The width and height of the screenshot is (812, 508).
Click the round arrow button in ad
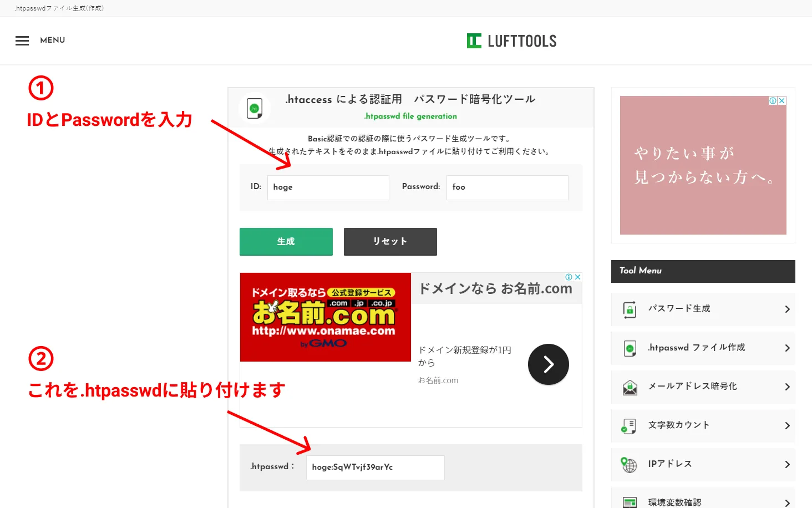coord(549,364)
